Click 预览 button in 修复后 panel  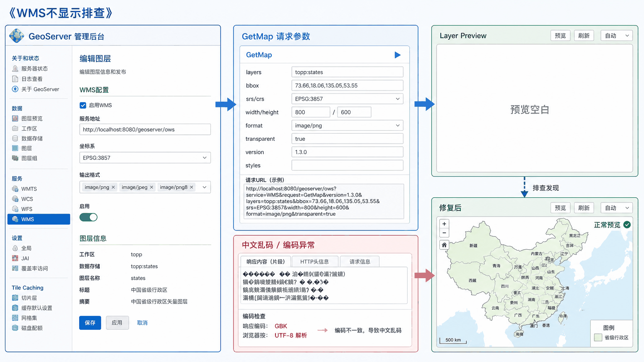[x=560, y=208]
